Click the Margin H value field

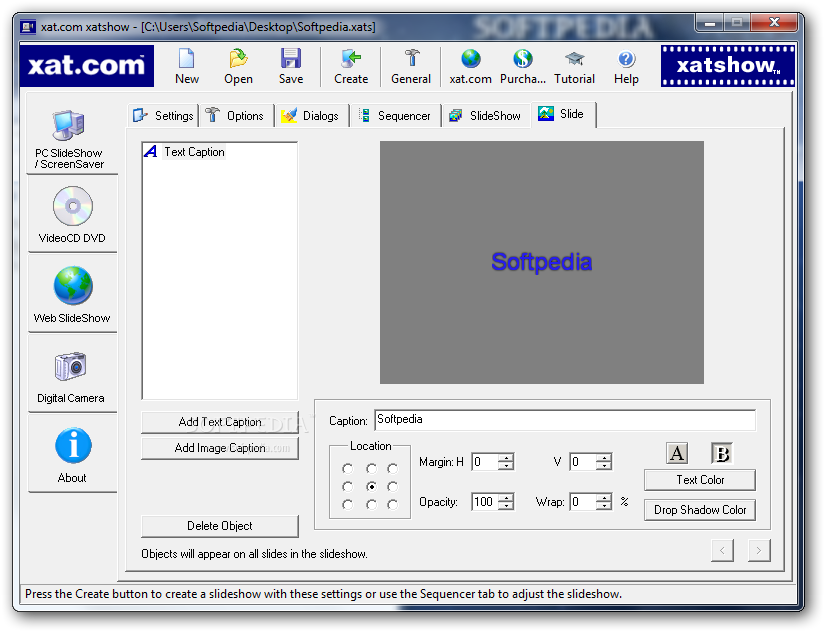click(x=485, y=462)
